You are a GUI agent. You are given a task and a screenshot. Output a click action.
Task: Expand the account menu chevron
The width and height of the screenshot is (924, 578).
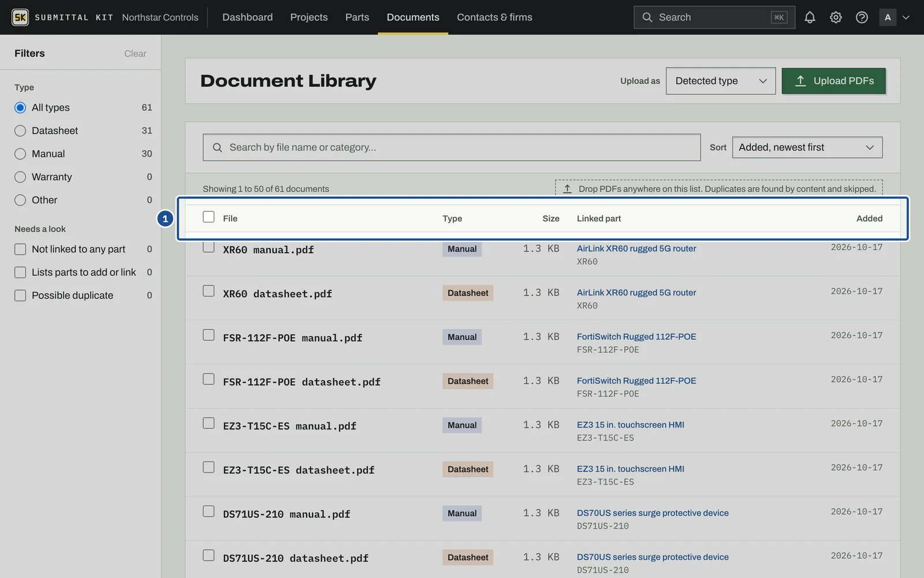point(906,17)
